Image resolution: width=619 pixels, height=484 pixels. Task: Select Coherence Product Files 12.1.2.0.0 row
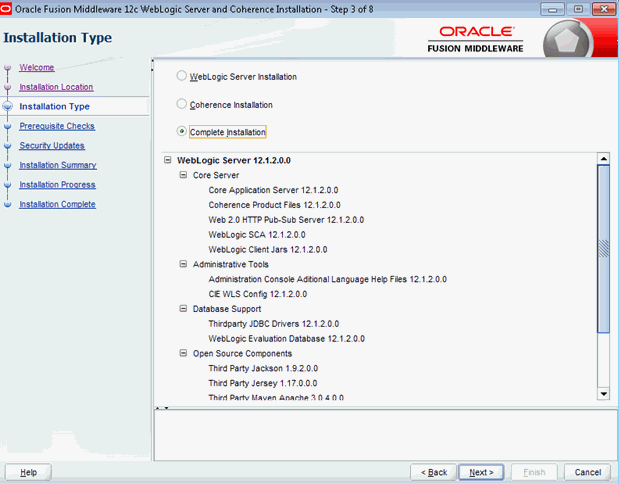point(274,205)
